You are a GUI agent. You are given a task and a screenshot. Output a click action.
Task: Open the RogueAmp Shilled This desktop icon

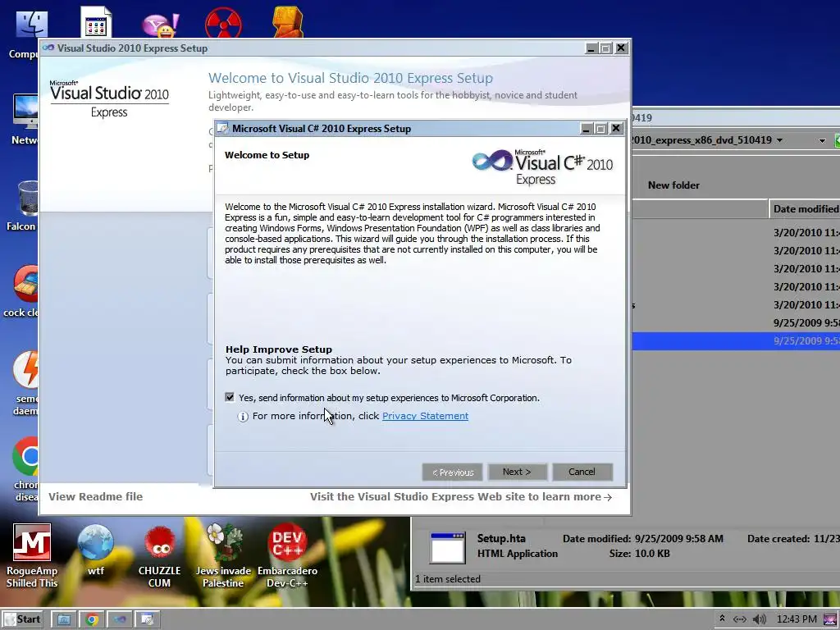click(32, 555)
